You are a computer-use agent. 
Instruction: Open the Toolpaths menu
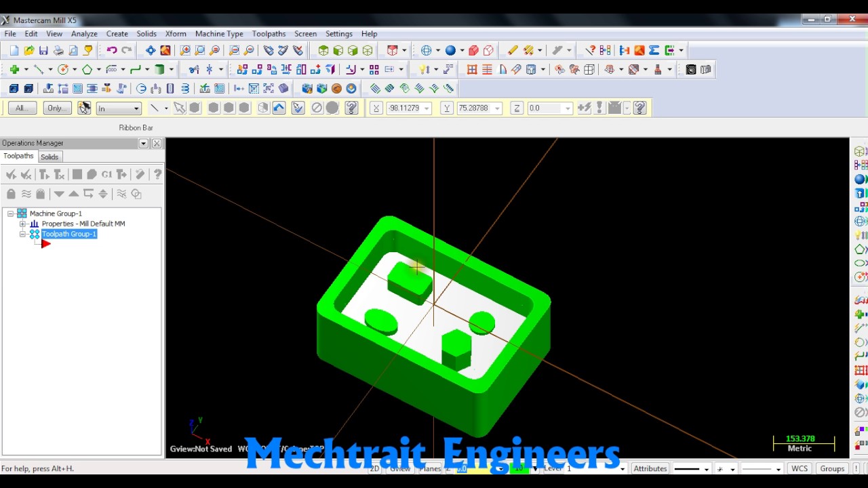click(x=269, y=34)
